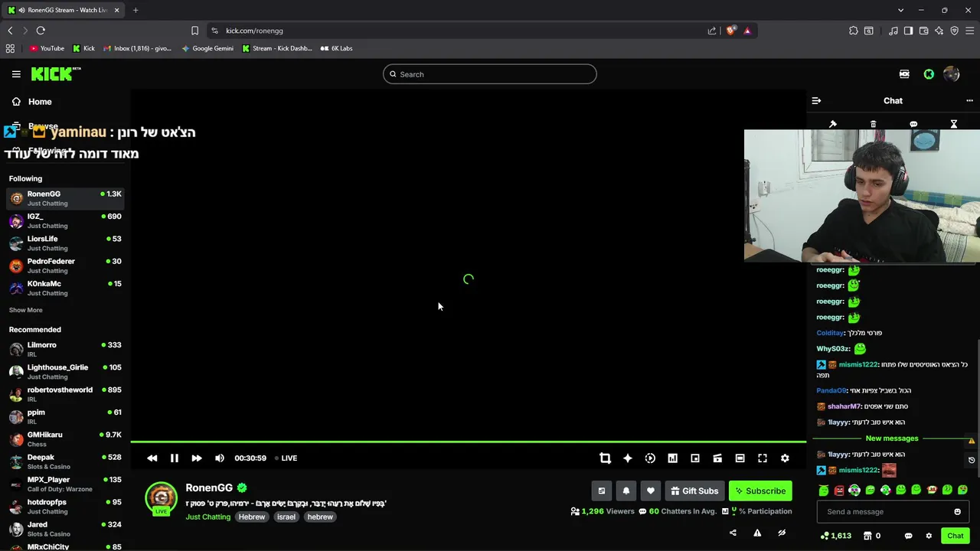This screenshot has height=551, width=980.
Task: Open the Kick hamburger sidebar menu
Action: tap(16, 74)
